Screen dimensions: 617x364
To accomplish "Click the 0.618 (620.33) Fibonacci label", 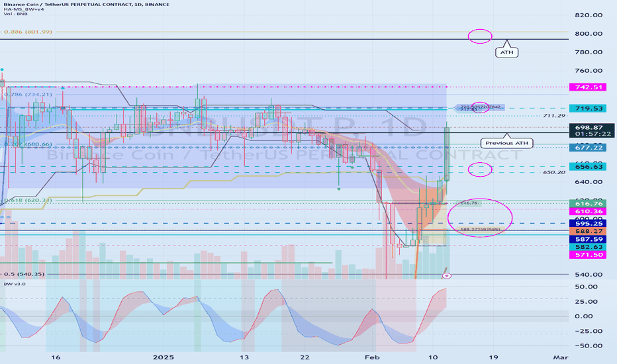I will click(28, 201).
